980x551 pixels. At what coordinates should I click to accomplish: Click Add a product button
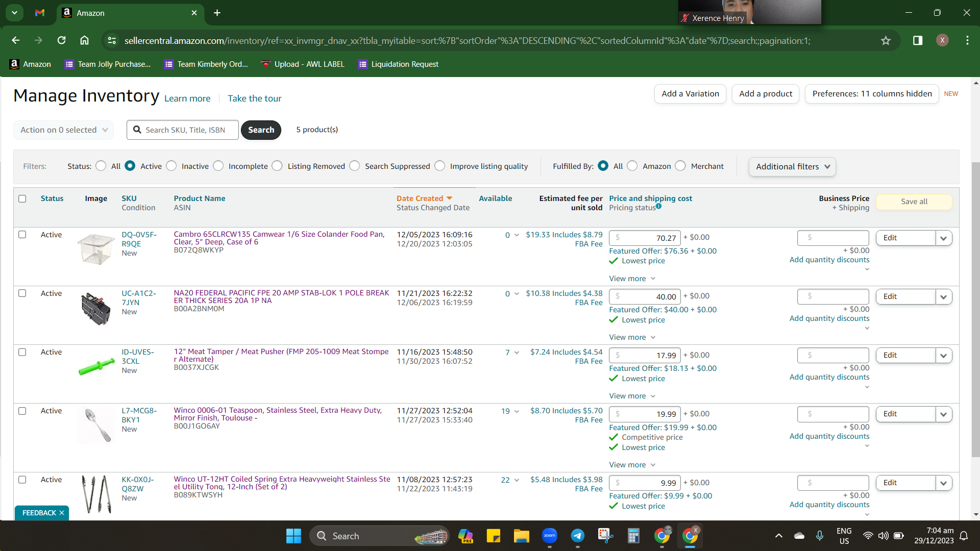click(x=766, y=94)
